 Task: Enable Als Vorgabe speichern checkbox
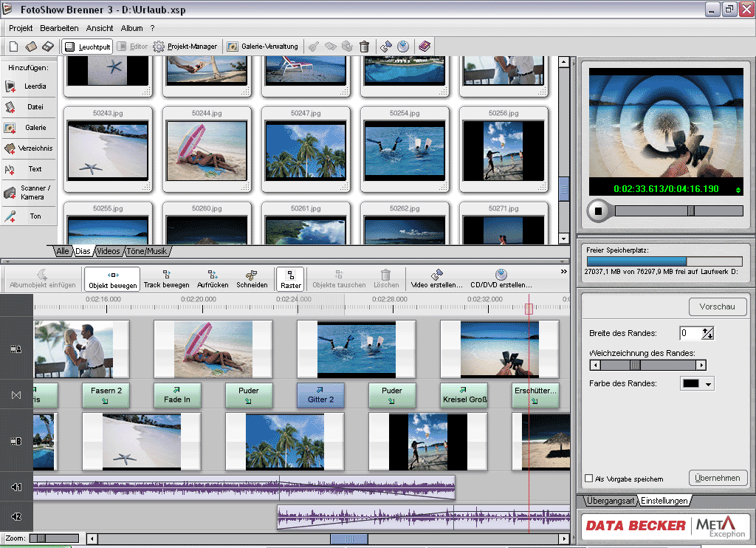588,479
